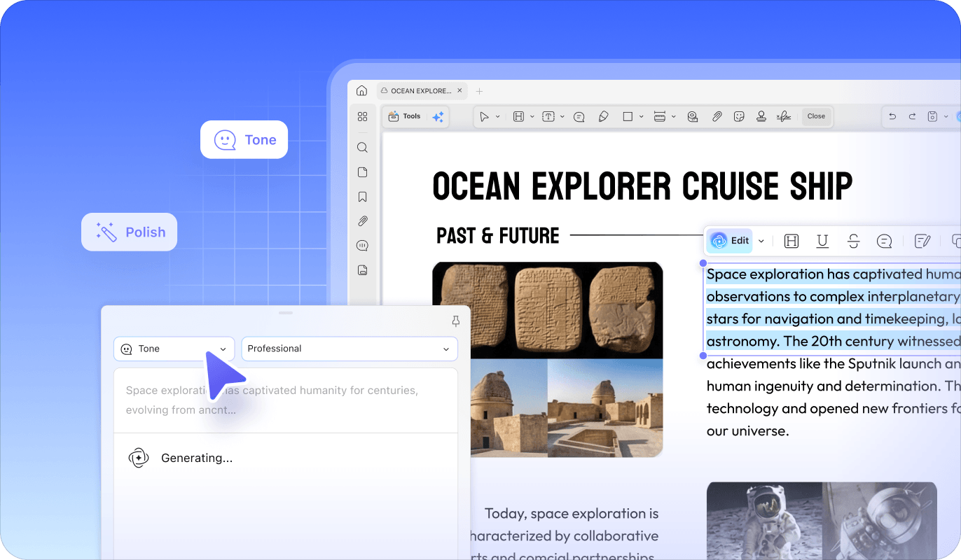Open the cursor tool options arrow

tap(498, 117)
